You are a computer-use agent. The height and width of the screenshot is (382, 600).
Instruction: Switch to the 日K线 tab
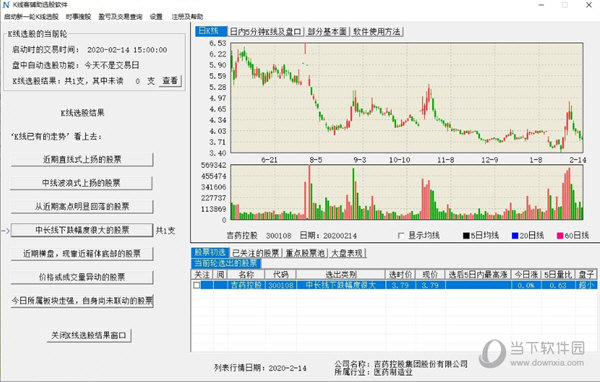click(211, 31)
